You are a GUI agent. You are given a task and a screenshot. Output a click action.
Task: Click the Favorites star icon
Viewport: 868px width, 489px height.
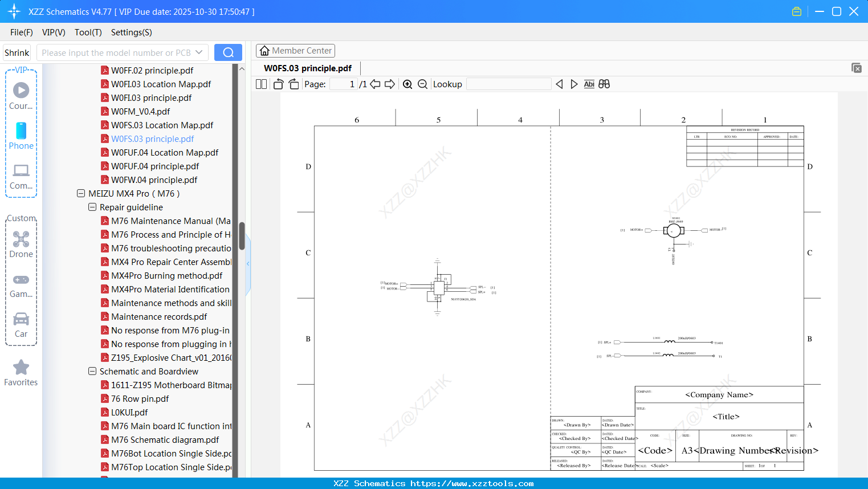pos(21,368)
